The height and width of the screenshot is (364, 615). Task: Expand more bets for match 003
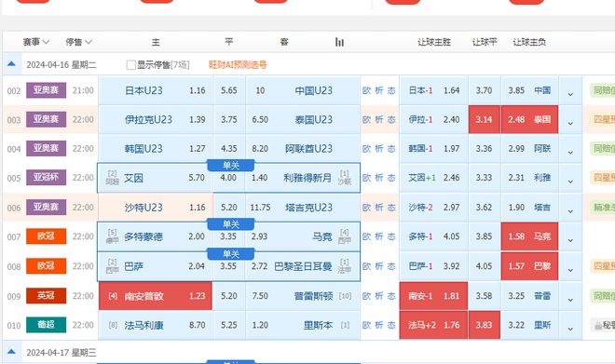[x=570, y=123]
